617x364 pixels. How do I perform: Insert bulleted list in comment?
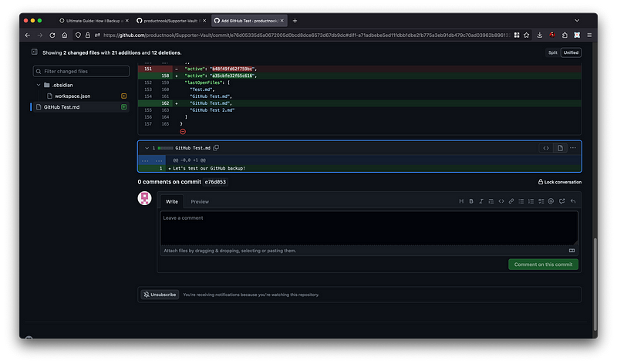coord(521,201)
